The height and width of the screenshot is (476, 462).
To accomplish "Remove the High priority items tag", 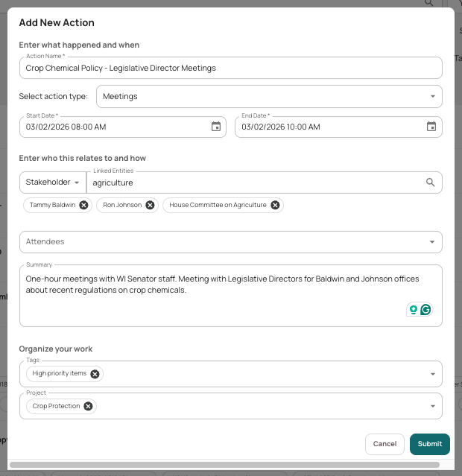I will pyautogui.click(x=95, y=374).
